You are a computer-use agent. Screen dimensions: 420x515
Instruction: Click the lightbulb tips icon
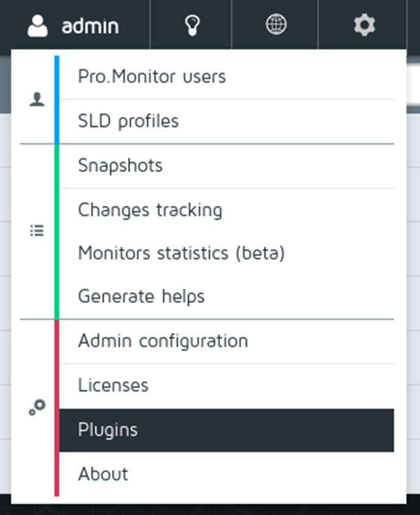coord(192,25)
